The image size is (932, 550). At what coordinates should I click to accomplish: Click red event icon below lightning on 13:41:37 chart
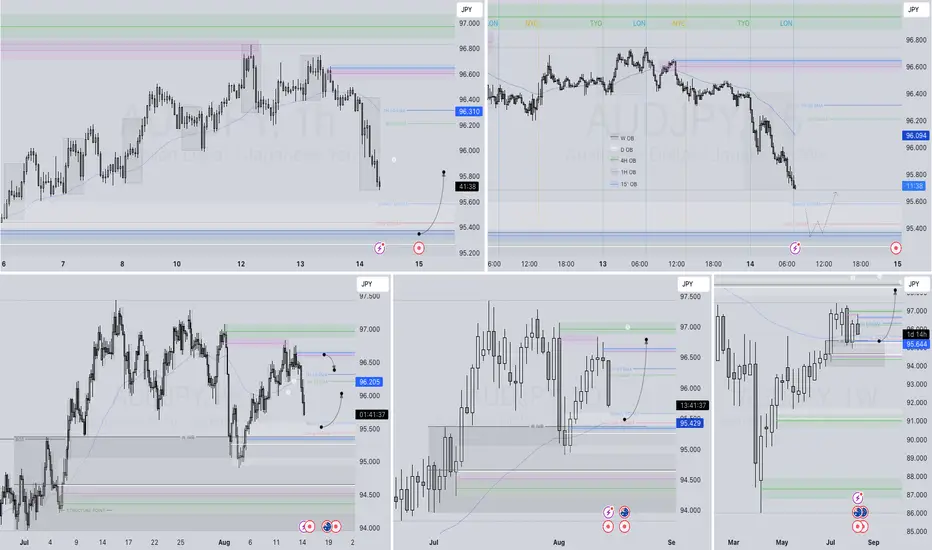pos(608,526)
